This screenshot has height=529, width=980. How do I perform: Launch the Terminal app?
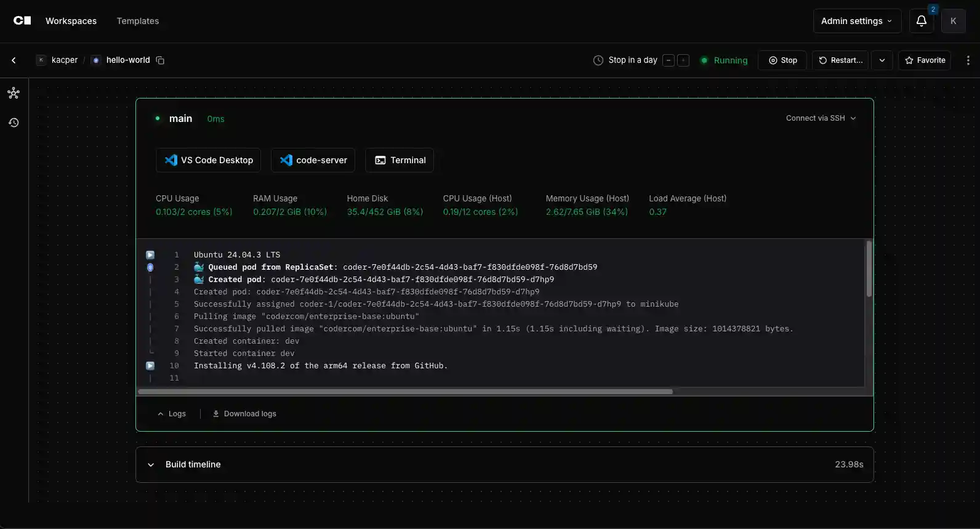(400, 160)
